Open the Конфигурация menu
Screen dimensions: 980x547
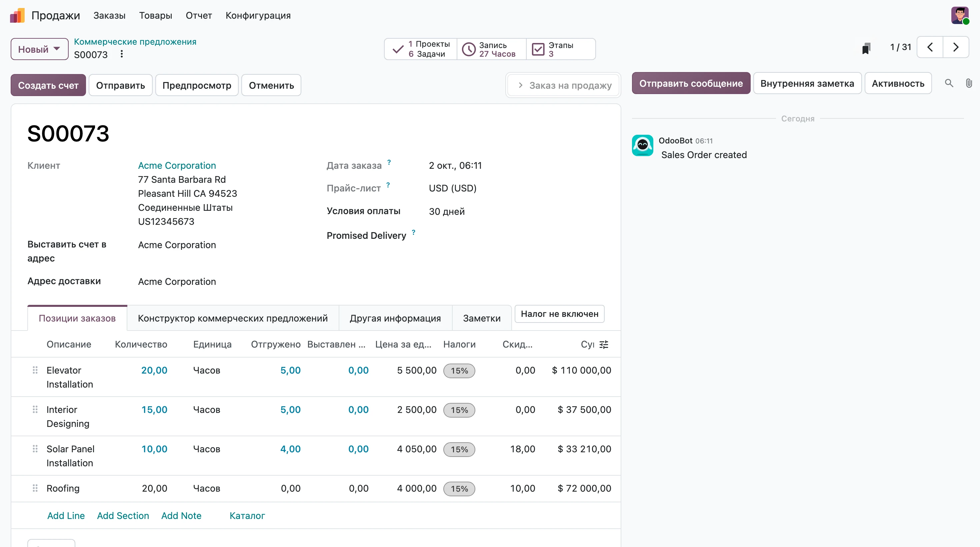point(258,16)
